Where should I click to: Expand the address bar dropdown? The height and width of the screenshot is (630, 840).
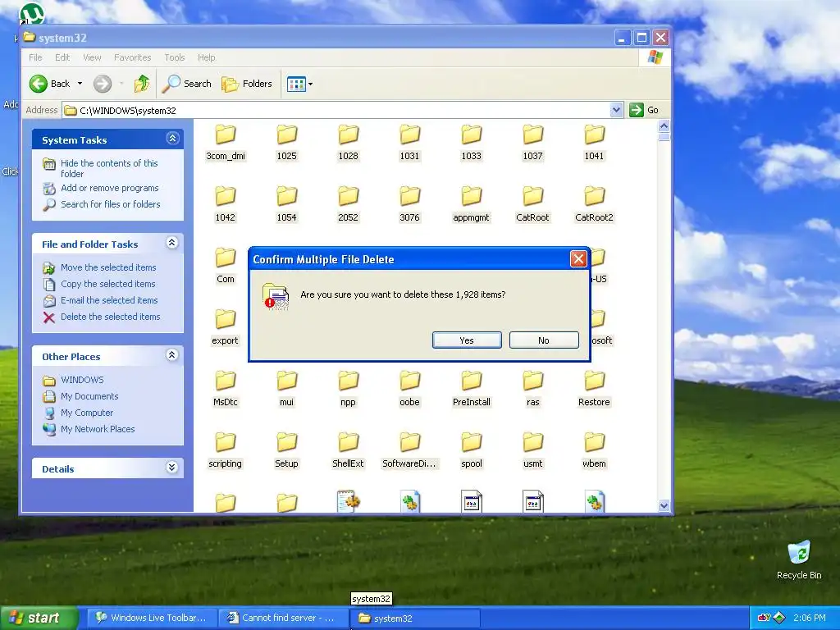click(616, 110)
